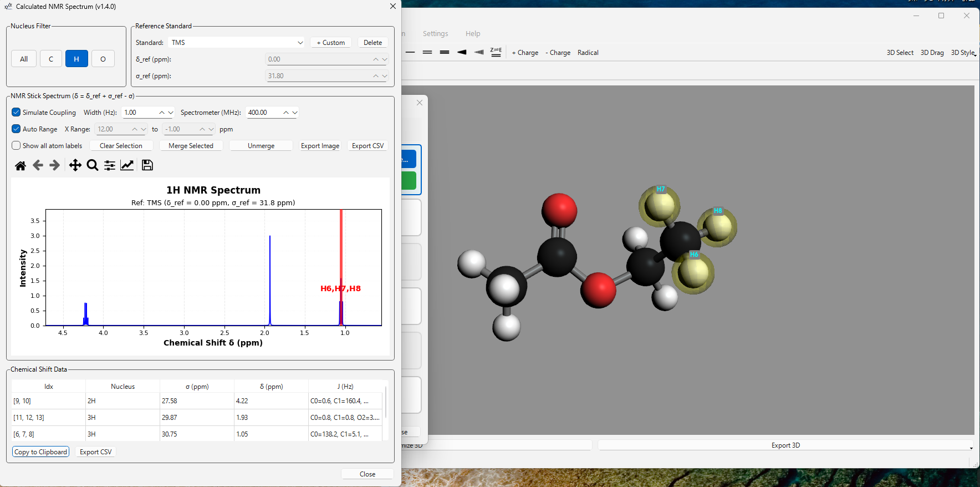Click the + Custom button
The image size is (980, 487).
point(331,43)
